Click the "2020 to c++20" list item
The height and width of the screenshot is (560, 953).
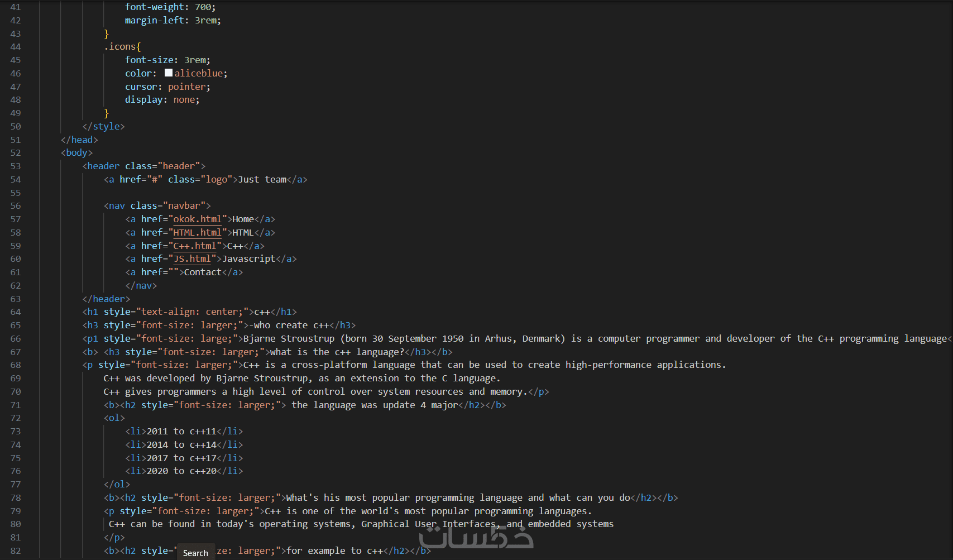[x=181, y=471]
